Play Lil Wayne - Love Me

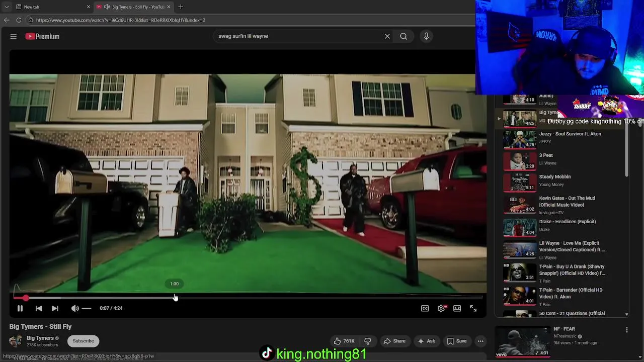572,246
